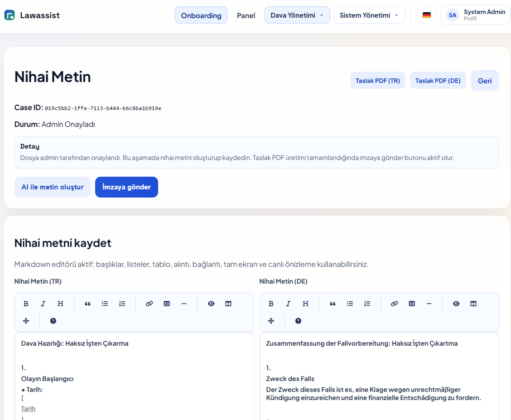
Task: Toggle preview eye in TR editor
Action: (211, 304)
